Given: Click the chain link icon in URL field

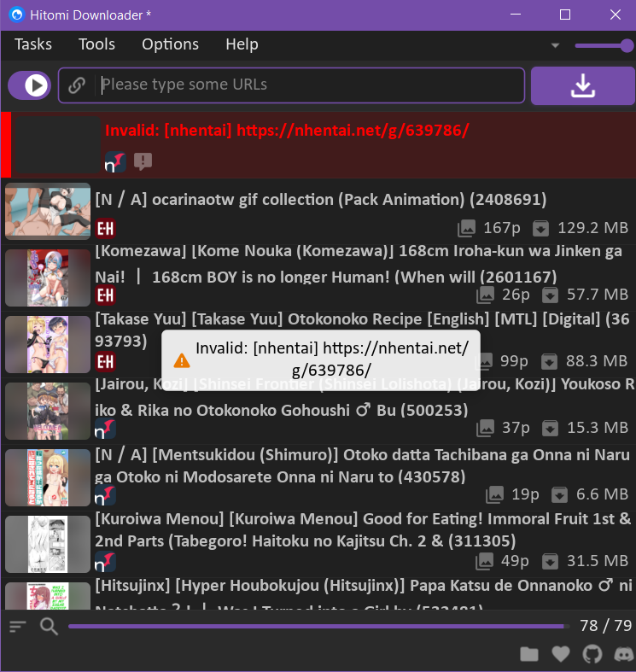Looking at the screenshot, I should coord(77,85).
